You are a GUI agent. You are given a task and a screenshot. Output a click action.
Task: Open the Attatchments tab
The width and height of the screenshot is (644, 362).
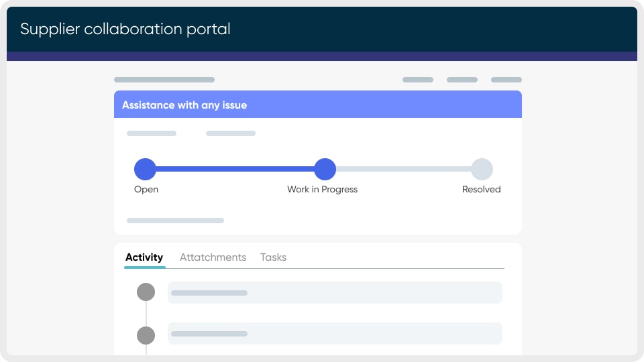[213, 257]
